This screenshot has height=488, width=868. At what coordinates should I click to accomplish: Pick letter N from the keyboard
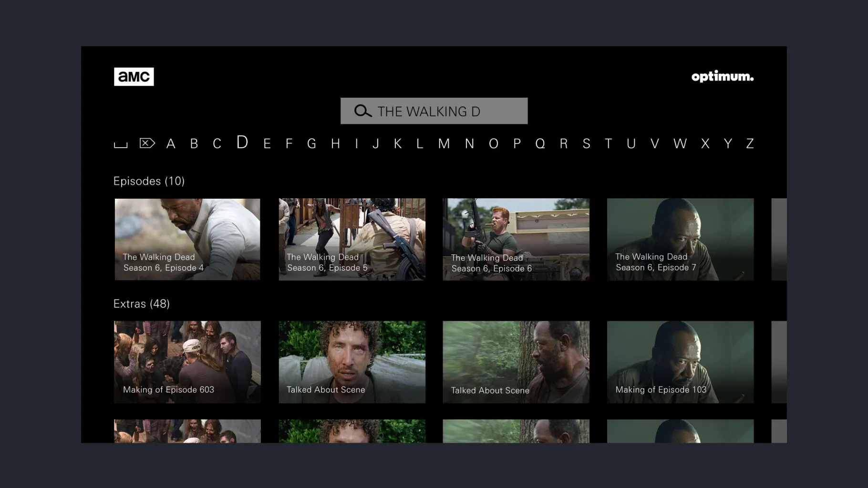(x=470, y=143)
